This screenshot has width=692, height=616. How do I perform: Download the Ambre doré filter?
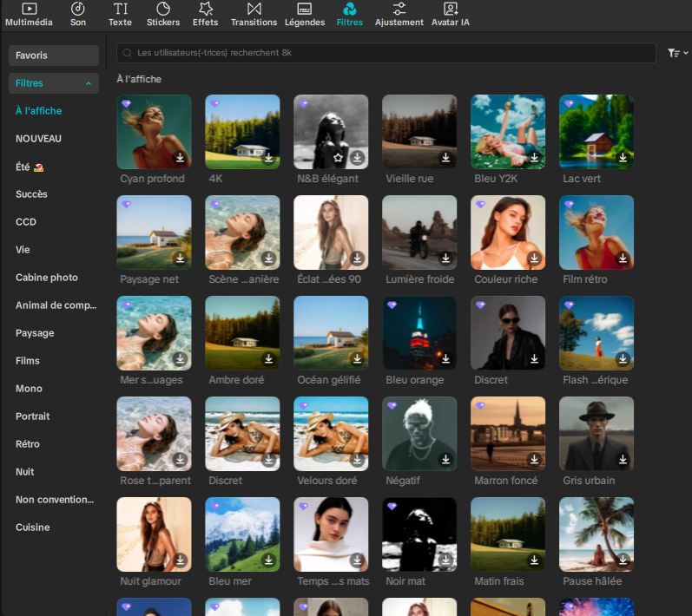(269, 359)
